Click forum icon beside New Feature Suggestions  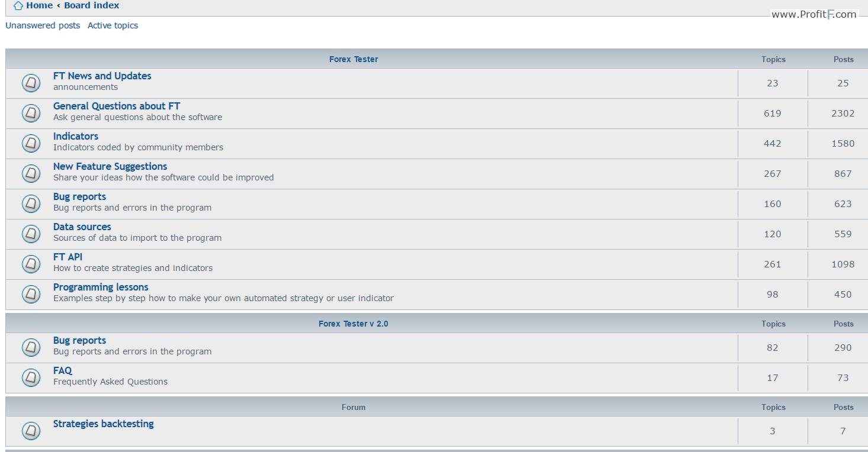(x=31, y=174)
